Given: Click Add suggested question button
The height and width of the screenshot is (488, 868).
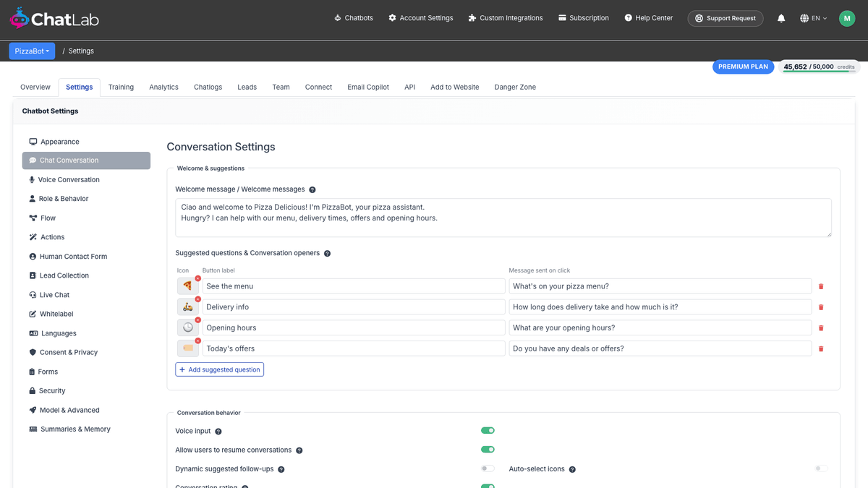Looking at the screenshot, I should 219,369.
